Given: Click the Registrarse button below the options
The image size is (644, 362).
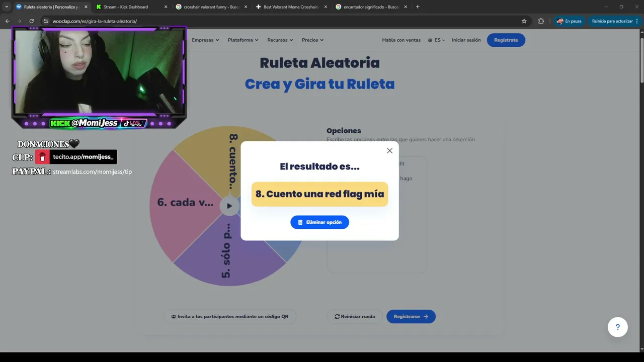Looking at the screenshot, I should [x=411, y=316].
